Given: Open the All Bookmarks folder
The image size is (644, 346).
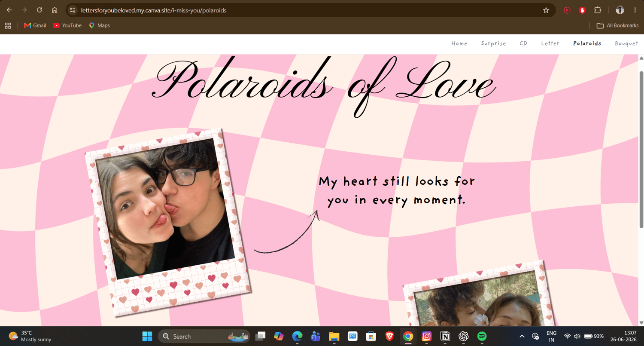Looking at the screenshot, I should 617,26.
